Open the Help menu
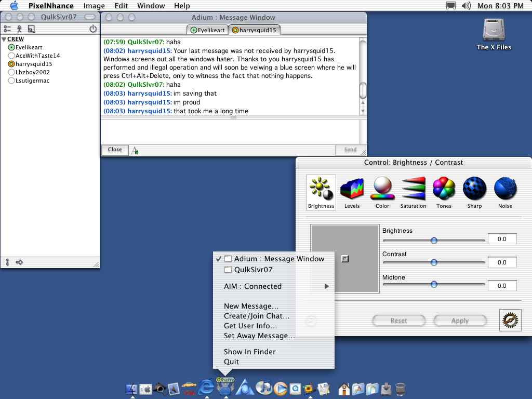Screen dimensions: 532x399 182,6
